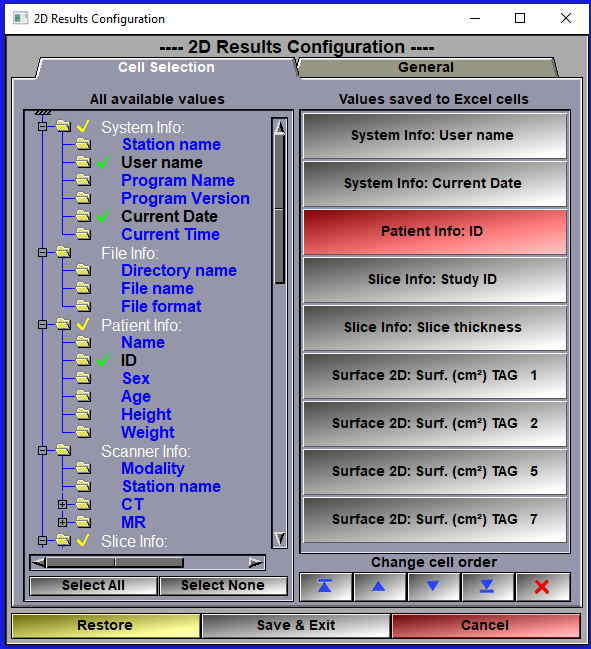Move selected cell to bottom of order
The width and height of the screenshot is (591, 649).
click(x=488, y=587)
